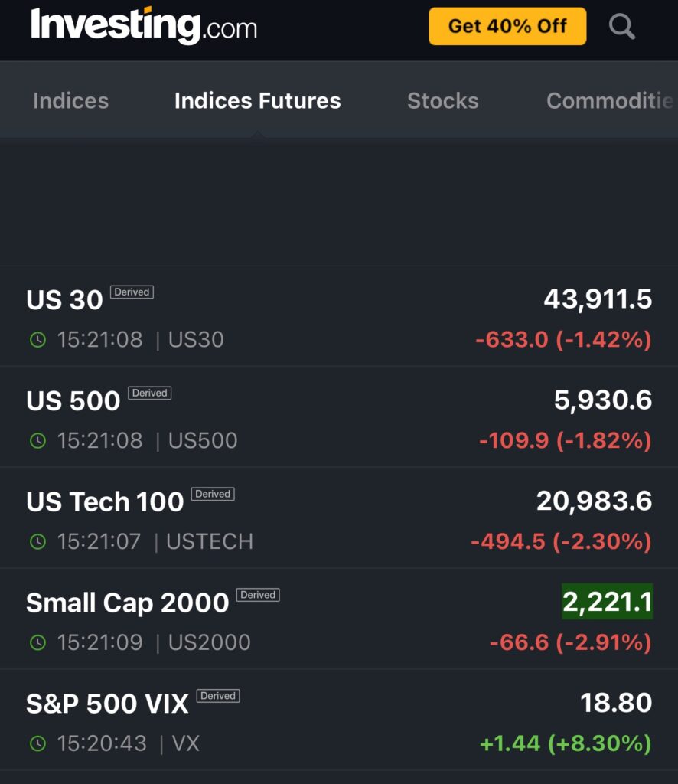
Task: Click the clock icon beside US2000
Action: pos(37,643)
